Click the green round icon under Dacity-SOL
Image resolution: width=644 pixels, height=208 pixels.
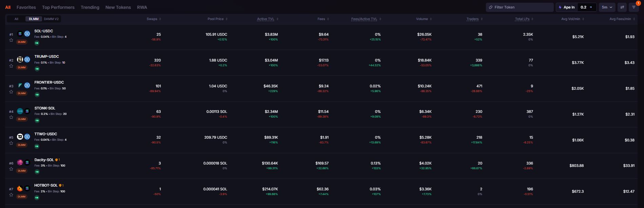tap(37, 172)
